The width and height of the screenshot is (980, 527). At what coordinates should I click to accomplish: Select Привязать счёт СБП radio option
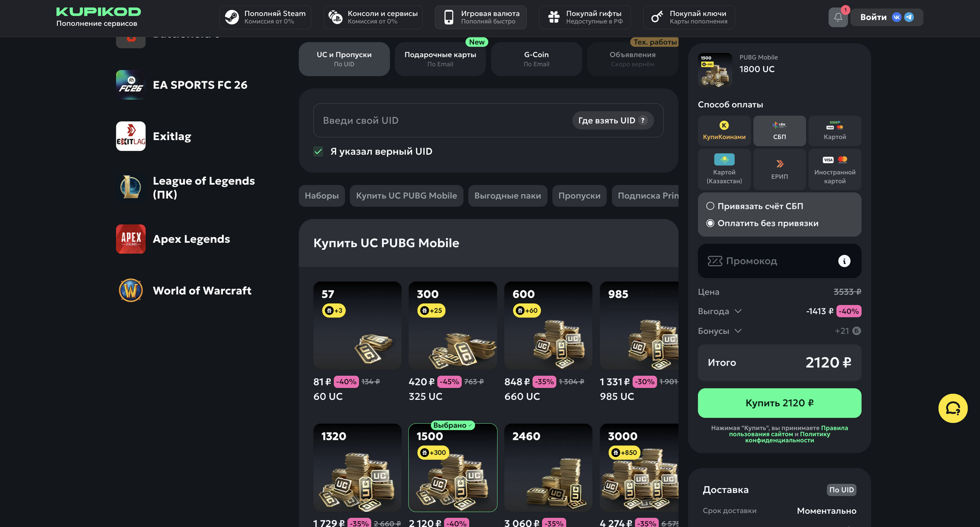pyautogui.click(x=710, y=206)
